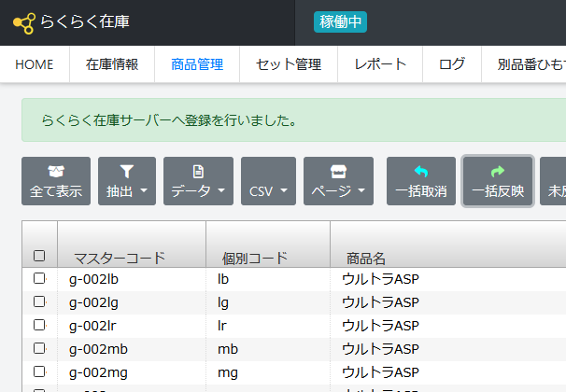Image resolution: width=566 pixels, height=392 pixels.
Task: Go to the HOME tab
Action: click(35, 64)
